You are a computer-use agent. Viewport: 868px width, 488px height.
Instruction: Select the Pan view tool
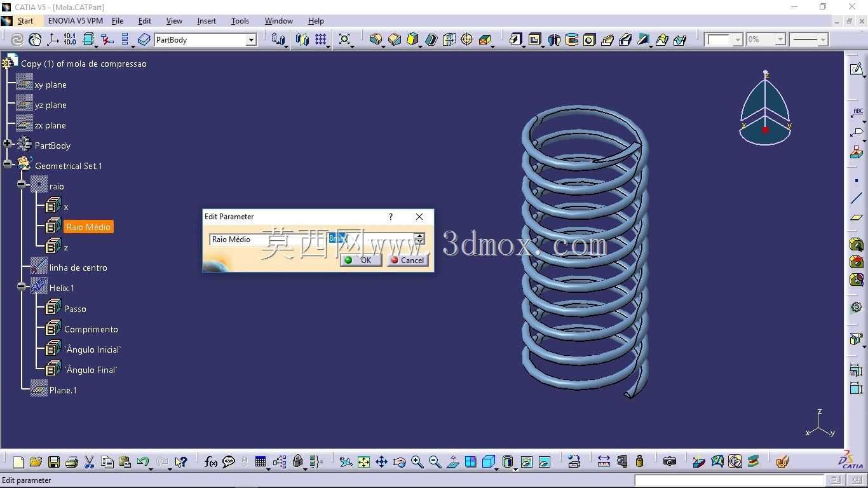tap(381, 462)
